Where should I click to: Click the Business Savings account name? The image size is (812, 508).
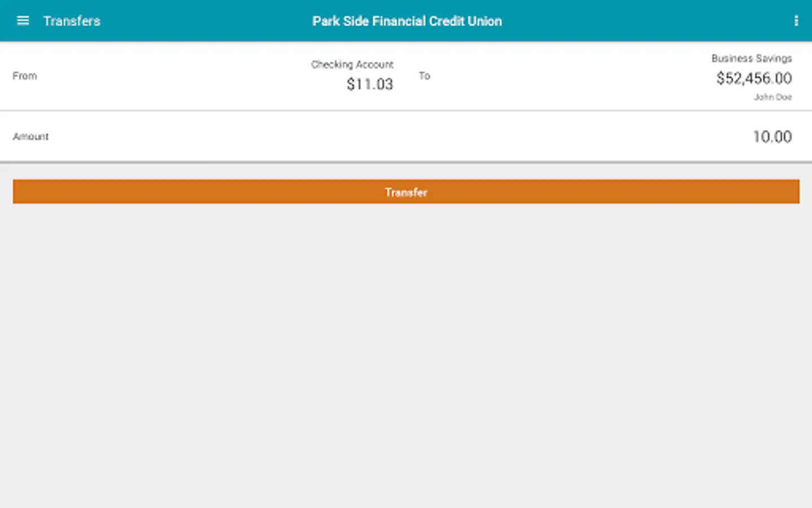[752, 58]
